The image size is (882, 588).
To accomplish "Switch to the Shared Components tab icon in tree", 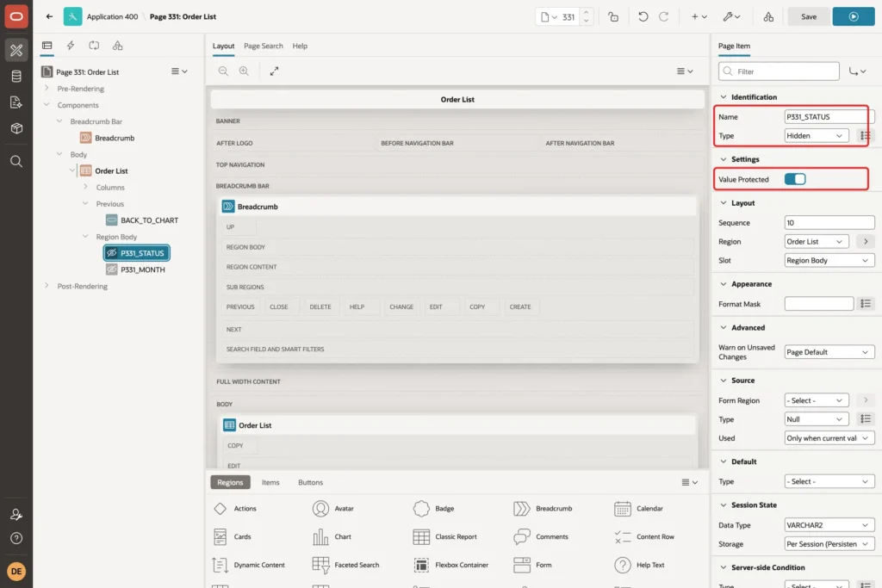I will 117,46.
